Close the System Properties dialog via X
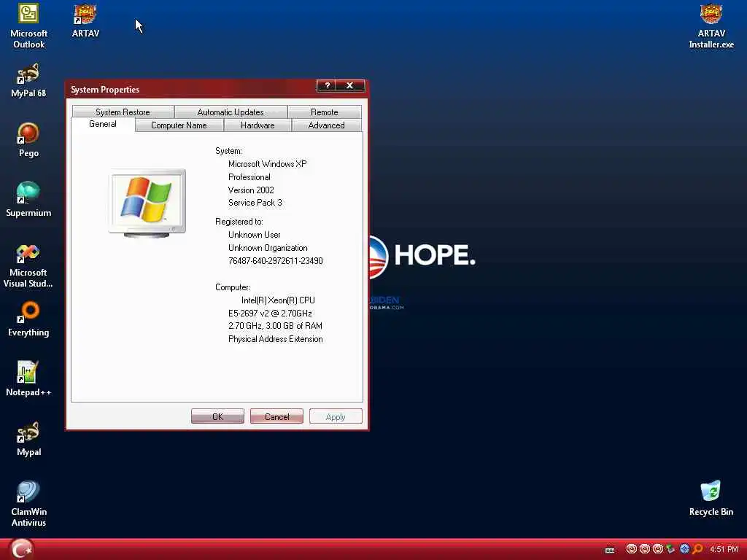The image size is (747, 560). click(349, 86)
